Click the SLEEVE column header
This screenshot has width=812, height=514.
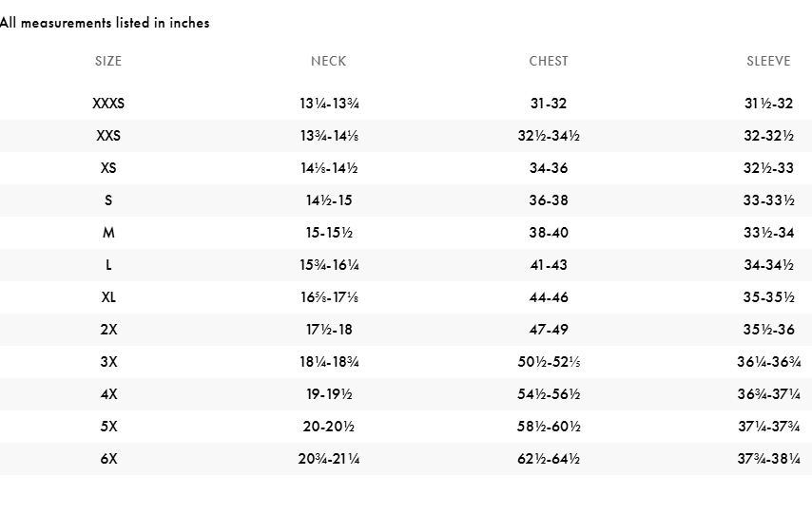point(768,61)
